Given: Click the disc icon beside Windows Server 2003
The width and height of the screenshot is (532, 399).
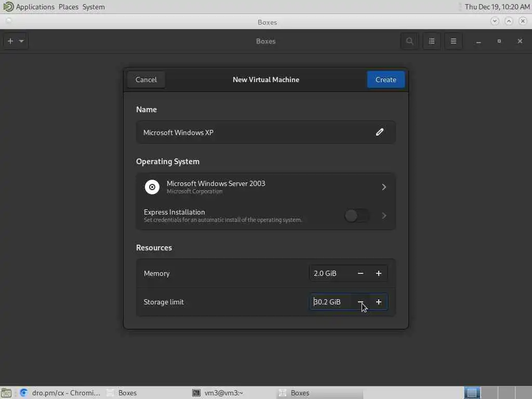Looking at the screenshot, I should 152,187.
